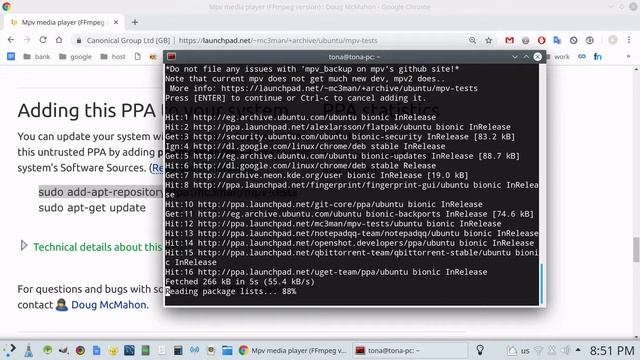This screenshot has width=640, height=360.
Task: Open the work bookmarks folder
Action: tap(558, 57)
